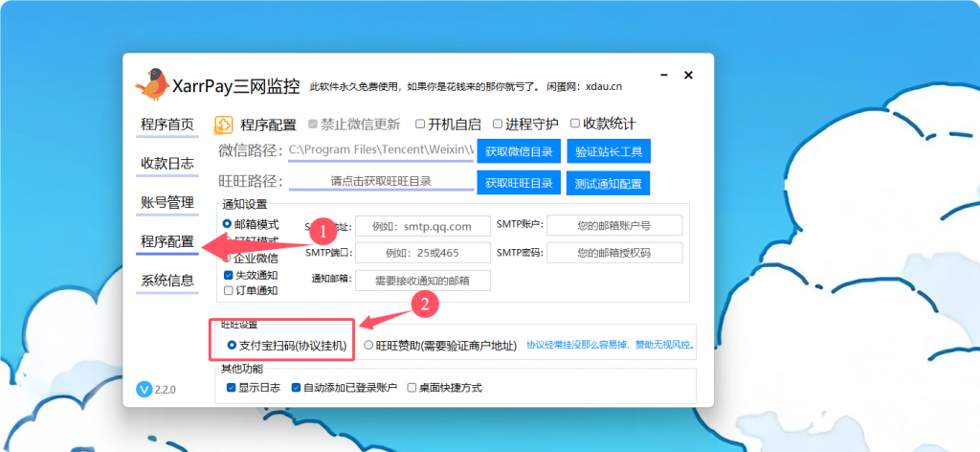Enable the 进程守护 checkbox
The width and height of the screenshot is (980, 452).
pos(498,124)
